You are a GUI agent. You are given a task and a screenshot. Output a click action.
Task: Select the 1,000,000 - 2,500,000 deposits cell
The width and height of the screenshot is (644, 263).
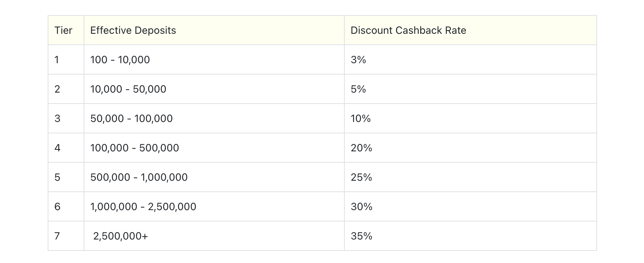[x=214, y=206]
